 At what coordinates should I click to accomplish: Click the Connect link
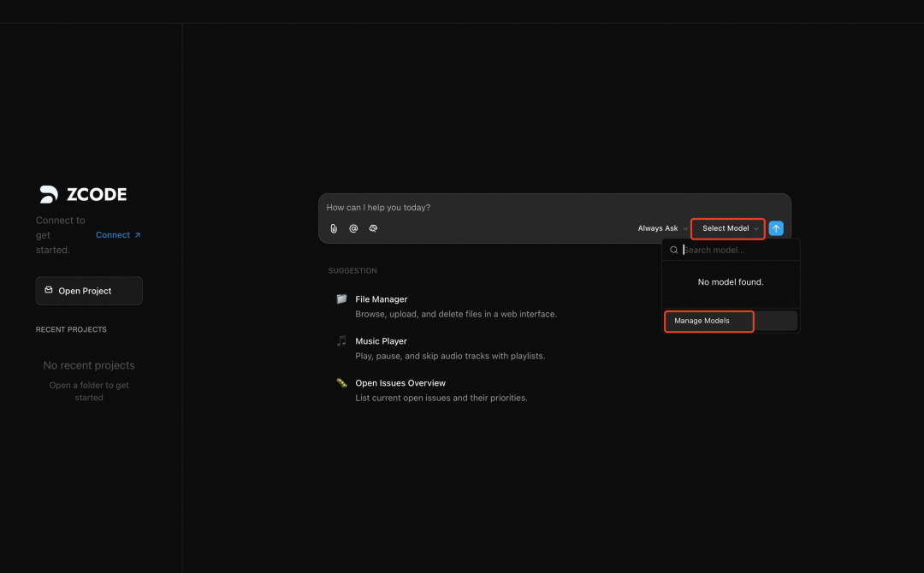pyautogui.click(x=118, y=235)
